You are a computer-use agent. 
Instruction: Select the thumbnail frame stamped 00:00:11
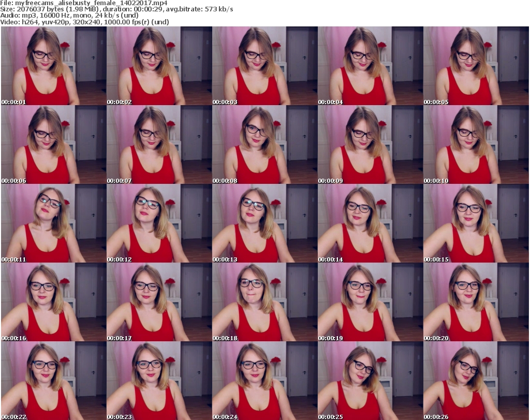54,223
